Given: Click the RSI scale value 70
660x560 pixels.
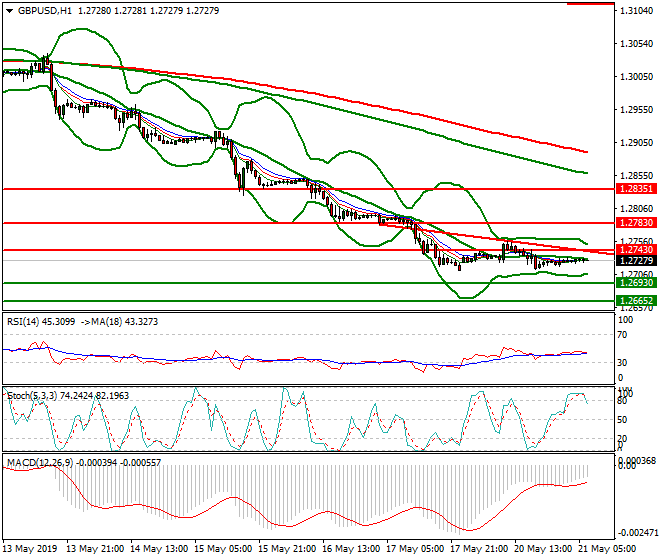Looking at the screenshot, I should tap(623, 335).
